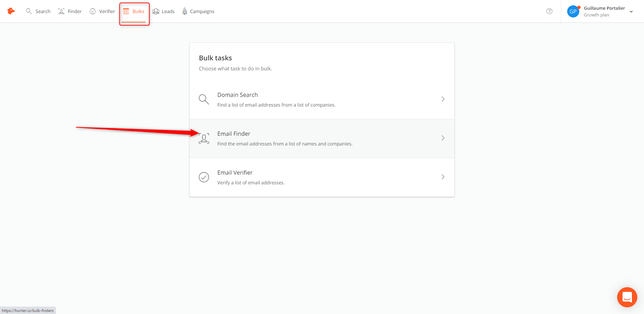Image resolution: width=644 pixels, height=314 pixels.
Task: Open the Email Finder bulk task
Action: pos(322,138)
